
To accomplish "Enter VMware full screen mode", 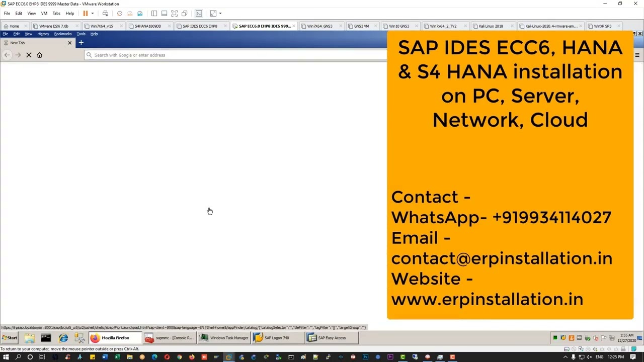I will pyautogui.click(x=174, y=14).
